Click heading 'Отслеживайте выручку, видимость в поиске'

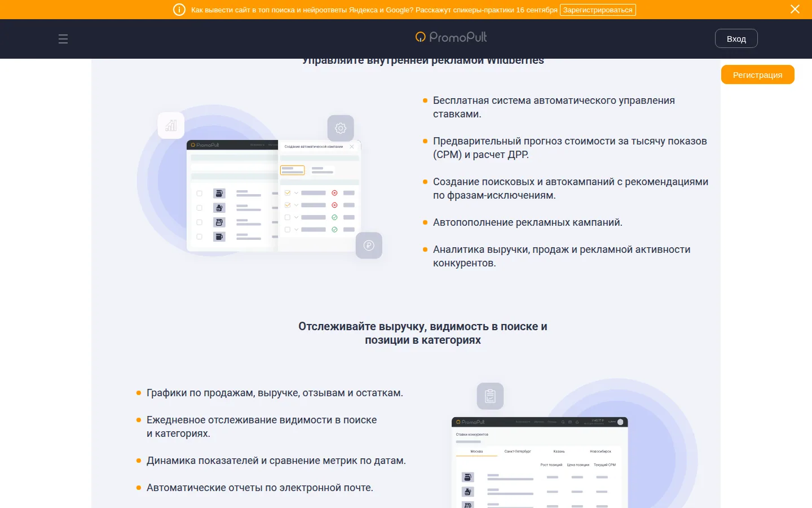click(x=423, y=333)
